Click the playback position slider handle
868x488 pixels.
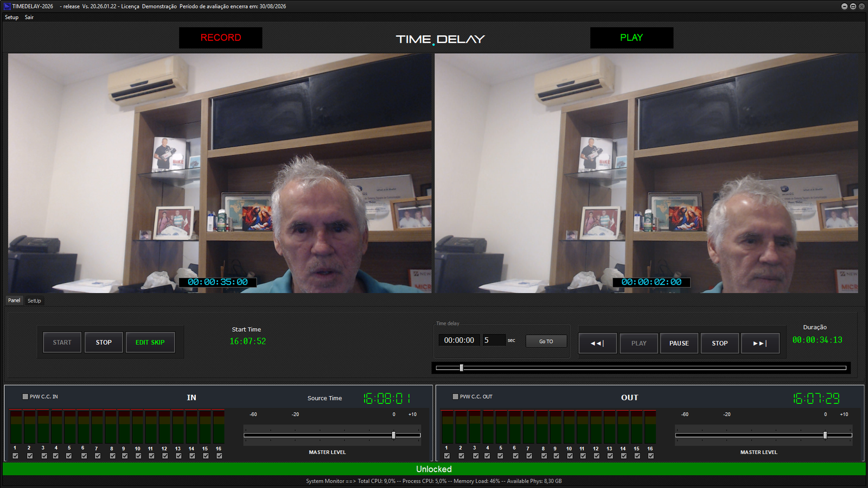click(x=462, y=368)
